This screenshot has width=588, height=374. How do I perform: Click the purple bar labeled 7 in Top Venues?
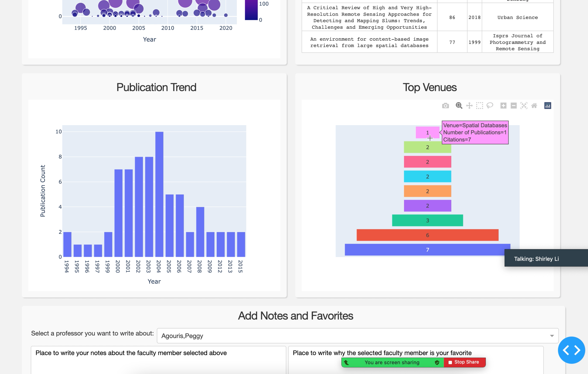[x=427, y=249]
